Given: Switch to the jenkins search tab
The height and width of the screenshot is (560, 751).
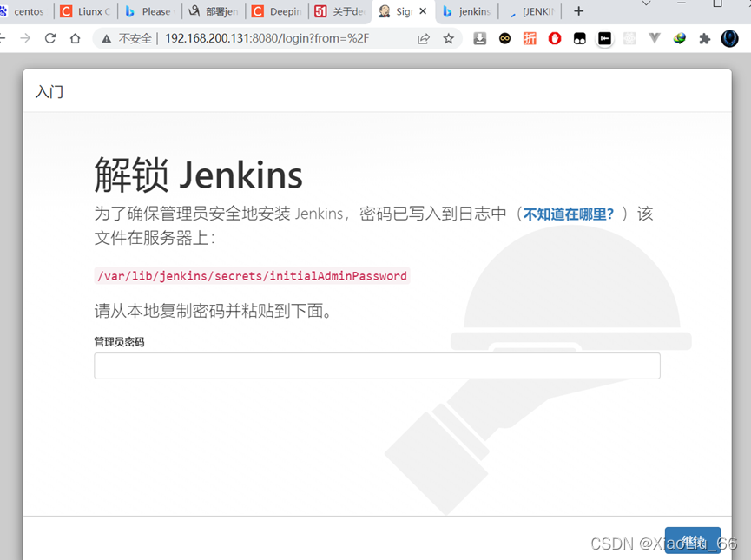Looking at the screenshot, I should point(467,11).
